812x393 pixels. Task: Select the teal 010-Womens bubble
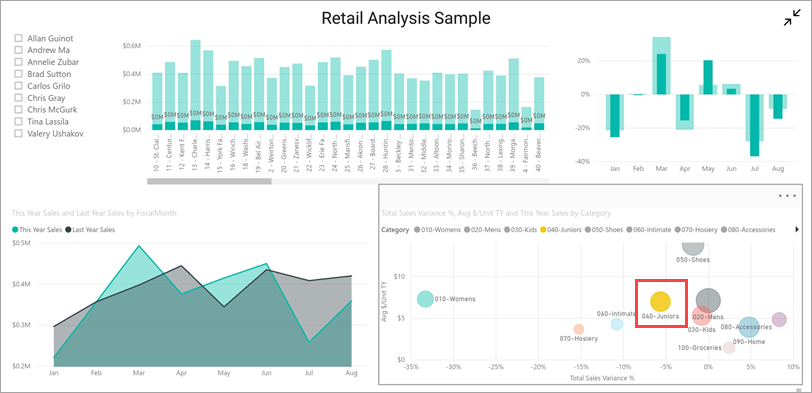(425, 299)
